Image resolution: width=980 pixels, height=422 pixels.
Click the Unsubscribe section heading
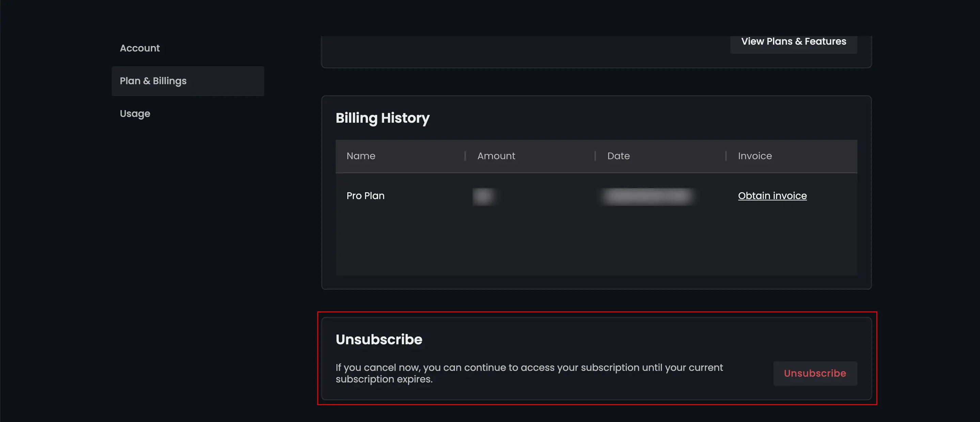[x=379, y=340]
